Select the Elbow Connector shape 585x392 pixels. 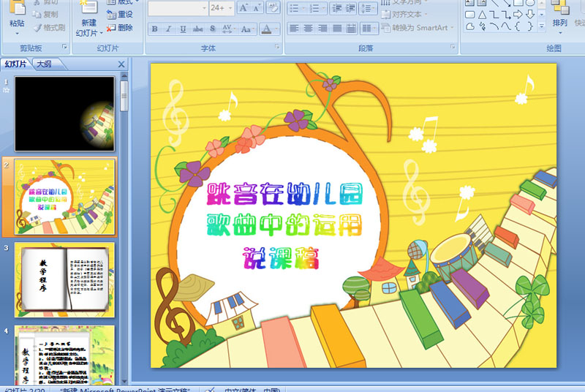(x=494, y=15)
